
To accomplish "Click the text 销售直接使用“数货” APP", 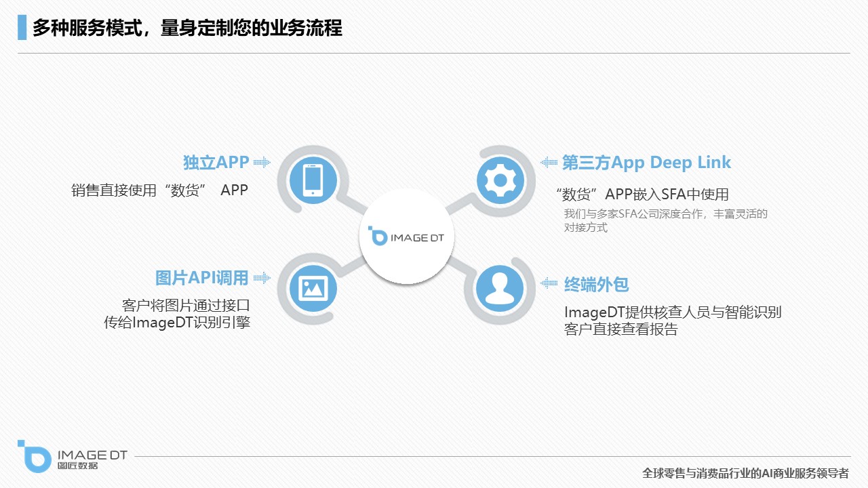I will tap(160, 190).
